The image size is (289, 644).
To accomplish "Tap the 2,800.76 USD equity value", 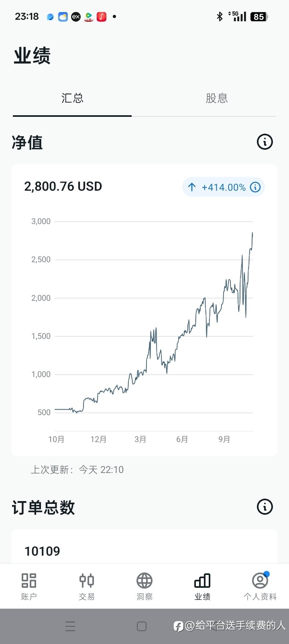I will [63, 187].
